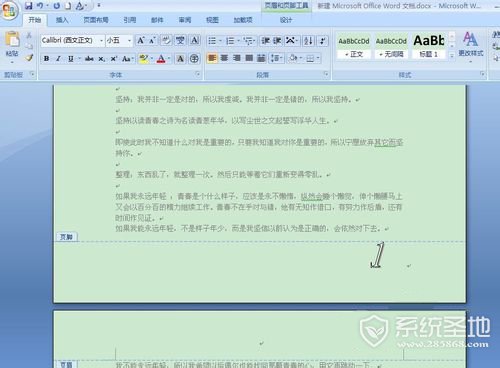Switch to the 插入 tab

click(x=62, y=20)
